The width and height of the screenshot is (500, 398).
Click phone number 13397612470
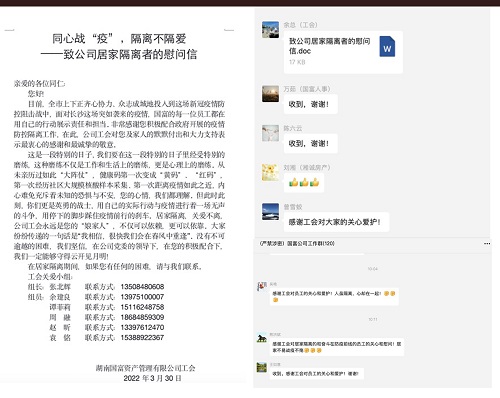coord(142,327)
